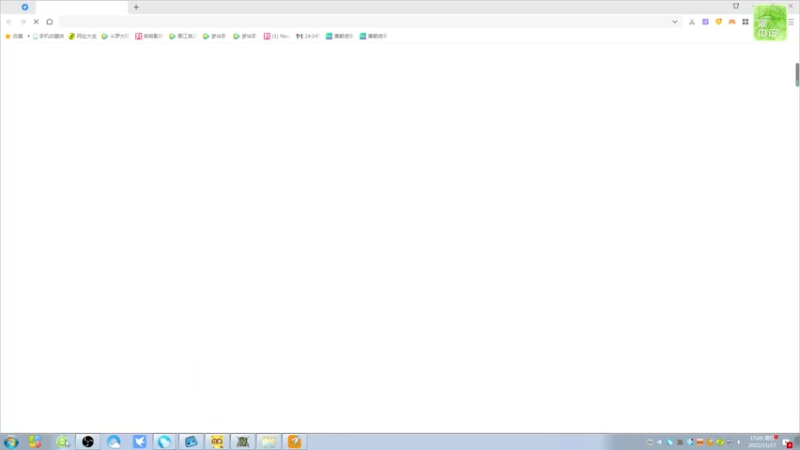Image resolution: width=800 pixels, height=450 pixels.
Task: Open the scissors screenshot tool
Action: click(692, 22)
